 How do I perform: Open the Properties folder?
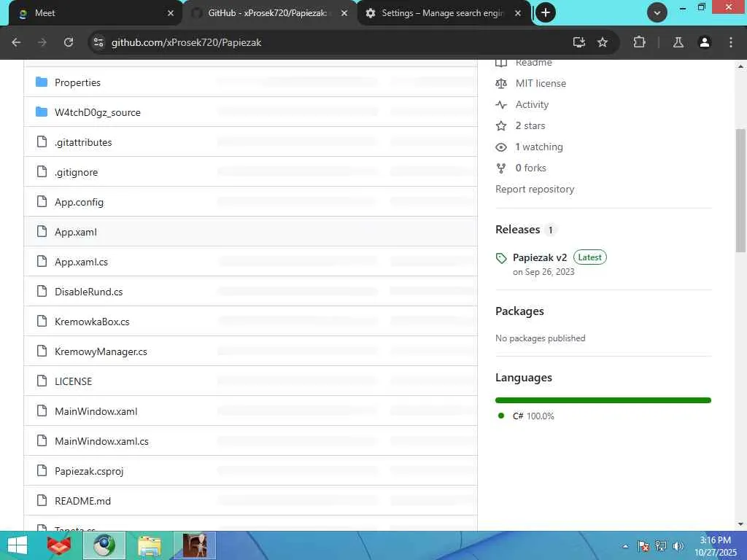[x=77, y=82]
